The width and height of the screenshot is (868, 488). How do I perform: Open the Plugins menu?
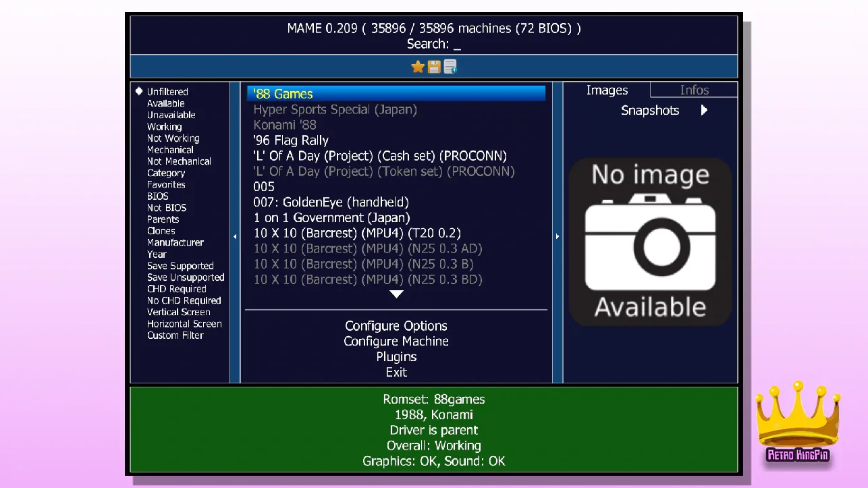[396, 356]
